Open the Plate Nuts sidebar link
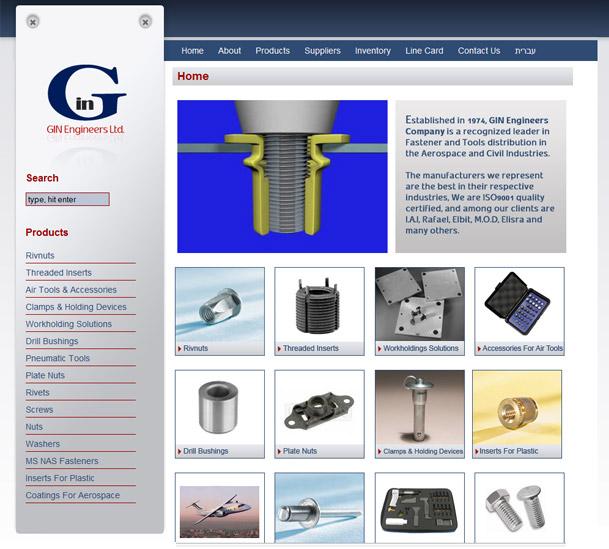This screenshot has height=549, width=609. point(45,375)
